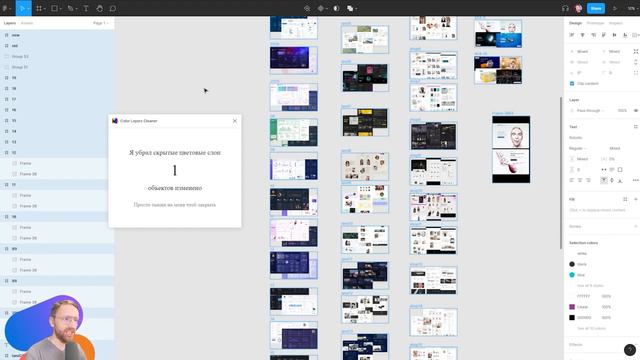This screenshot has width=640, height=360.
Task: Add a fill with plus icon
Action: click(x=636, y=199)
